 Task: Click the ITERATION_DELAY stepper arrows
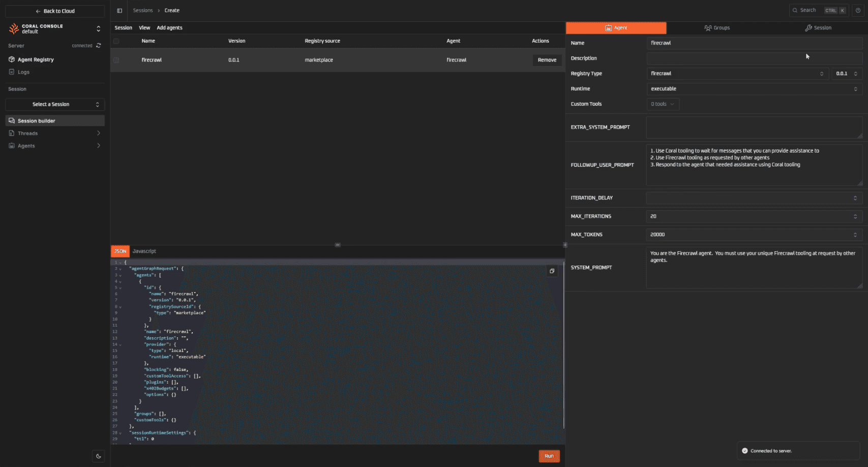point(855,198)
